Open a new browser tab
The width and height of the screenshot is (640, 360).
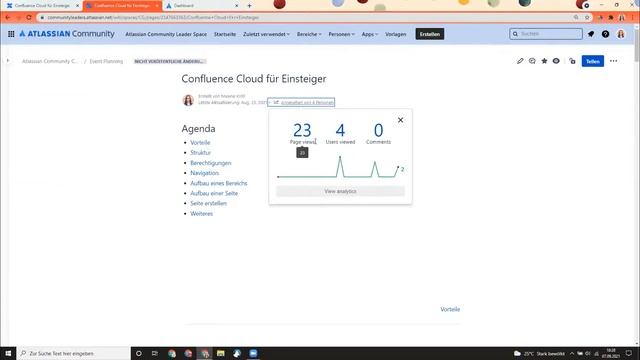pos(249,6)
